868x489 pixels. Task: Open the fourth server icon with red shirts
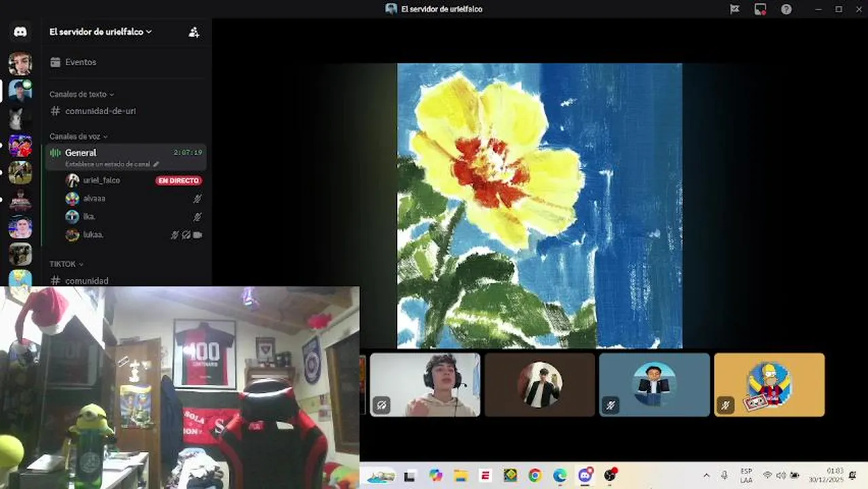(20, 145)
